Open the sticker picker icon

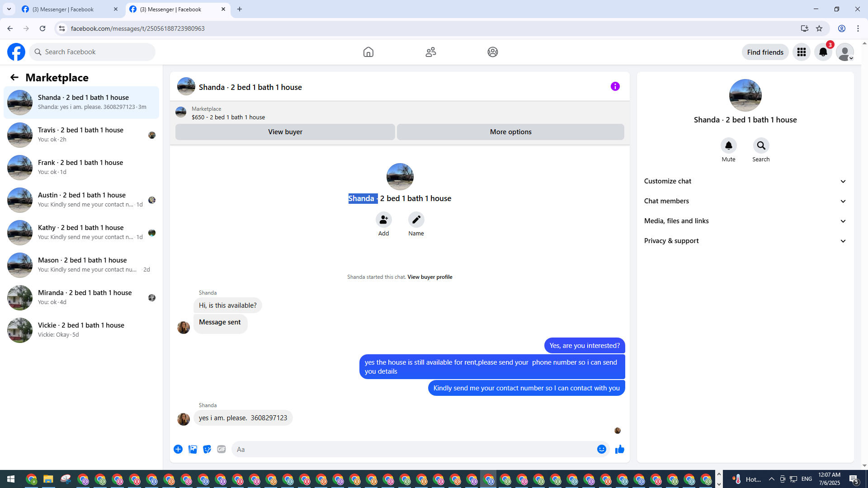(207, 449)
